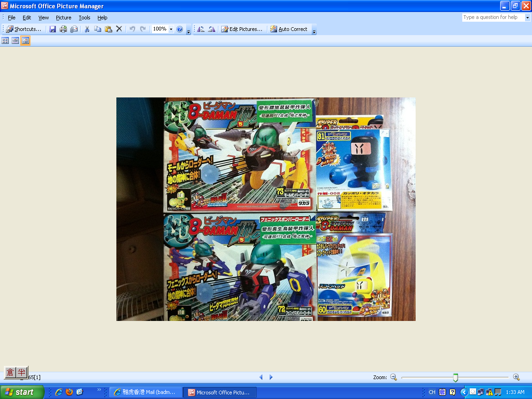532x399 pixels.
Task: Switch to Yahoo Mail taskbar window
Action: pyautogui.click(x=146, y=392)
